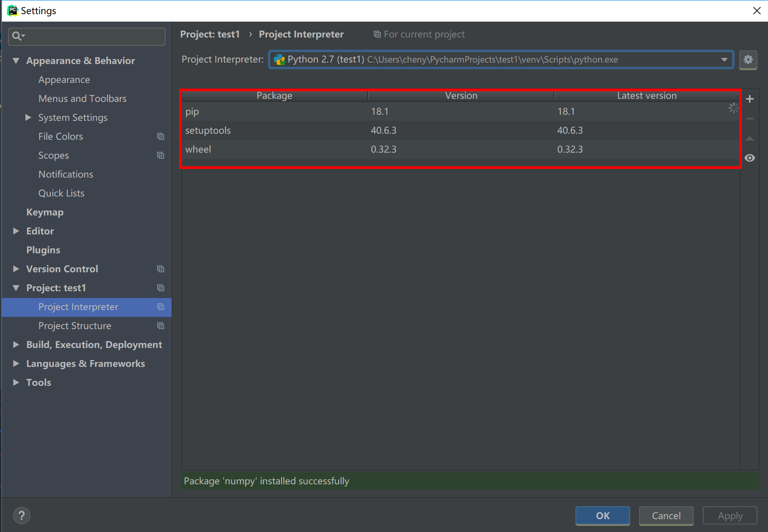
Task: Click Project: test1 breadcrumb
Action: point(210,34)
